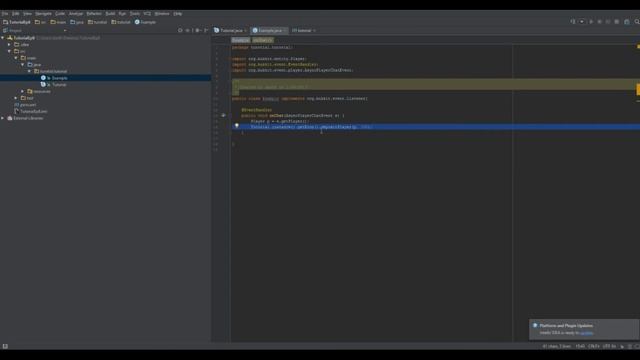Click the yellow warning stripe on editor scrollbar

tap(638, 89)
